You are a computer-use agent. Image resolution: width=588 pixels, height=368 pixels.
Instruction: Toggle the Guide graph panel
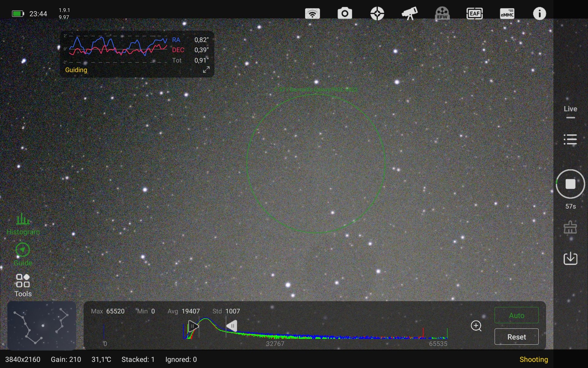[x=23, y=255]
